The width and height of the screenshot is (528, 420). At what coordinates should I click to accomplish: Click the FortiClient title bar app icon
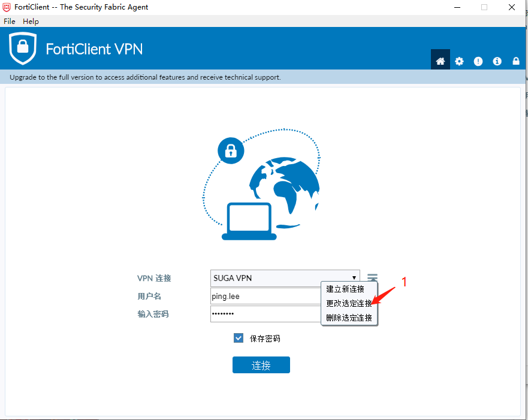(x=7, y=7)
